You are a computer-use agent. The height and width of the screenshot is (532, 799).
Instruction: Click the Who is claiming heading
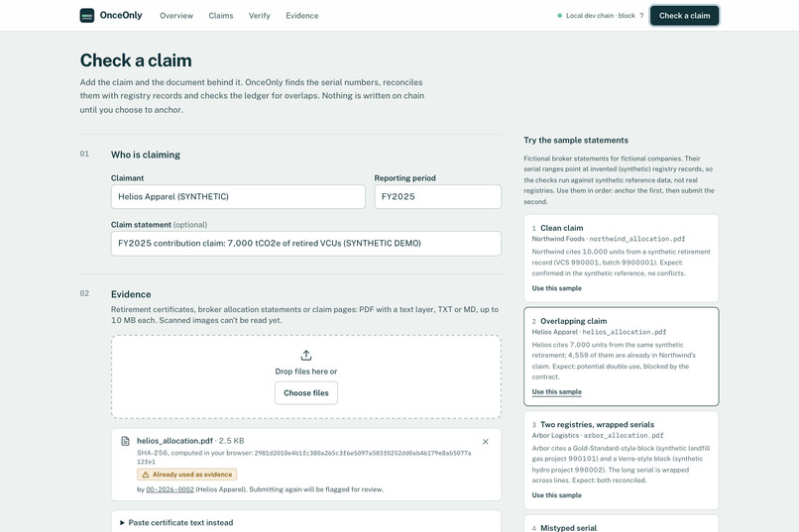point(146,155)
